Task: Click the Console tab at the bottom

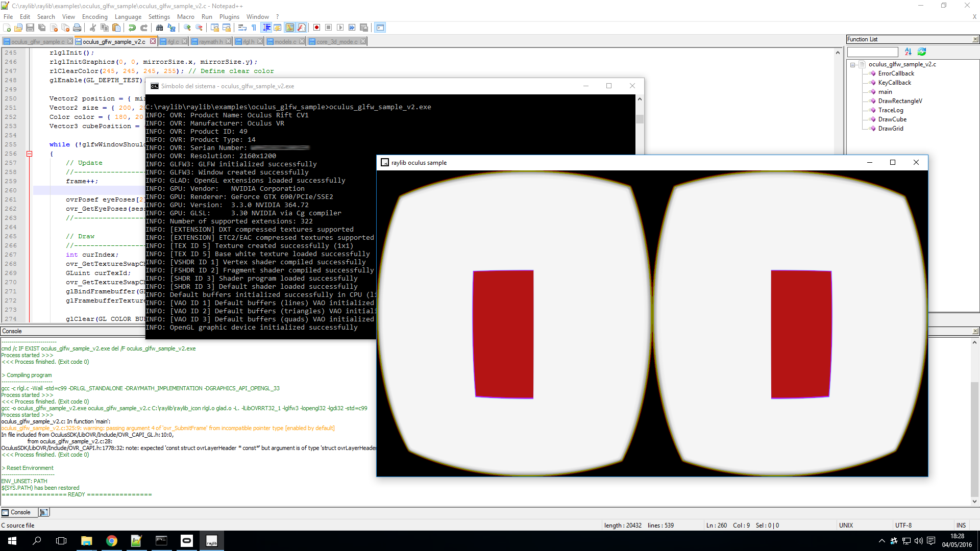Action: [20, 512]
